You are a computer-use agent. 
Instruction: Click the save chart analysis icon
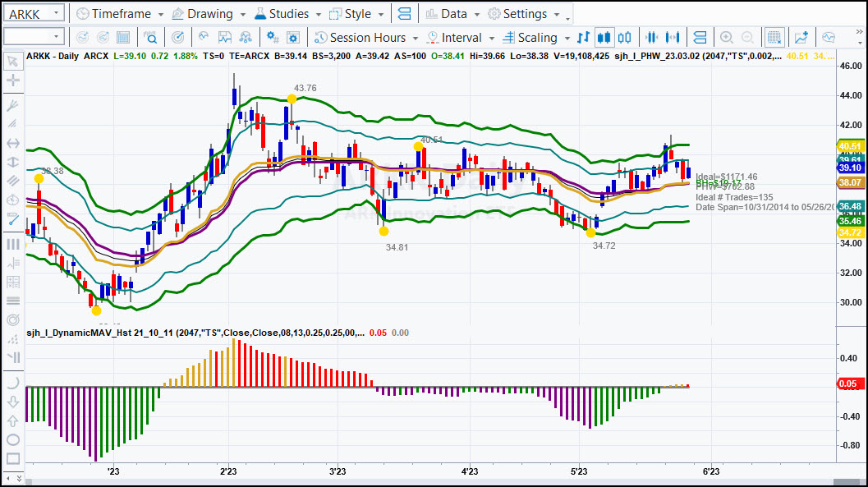(225, 38)
